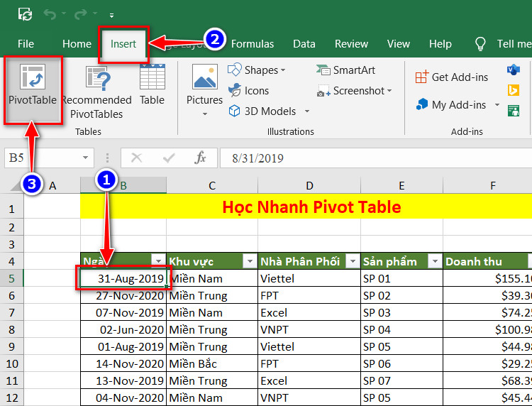The image size is (532, 406).
Task: Click the Icons button
Action: coord(248,91)
